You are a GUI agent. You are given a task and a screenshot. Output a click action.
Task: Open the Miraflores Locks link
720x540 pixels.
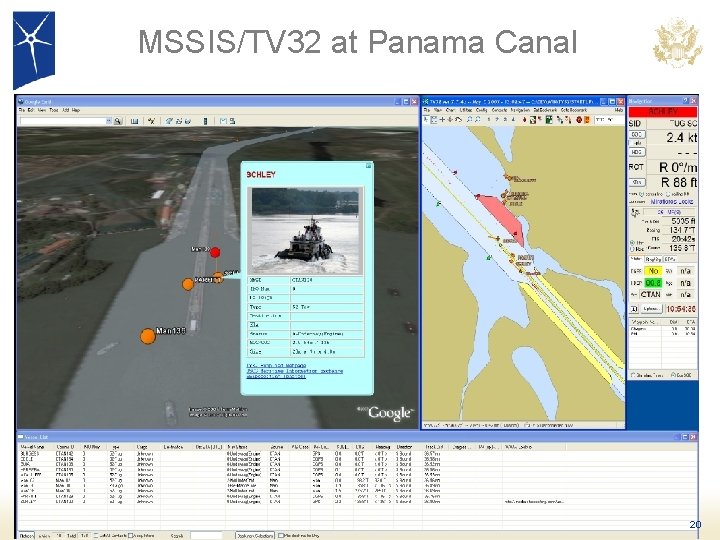tap(671, 202)
